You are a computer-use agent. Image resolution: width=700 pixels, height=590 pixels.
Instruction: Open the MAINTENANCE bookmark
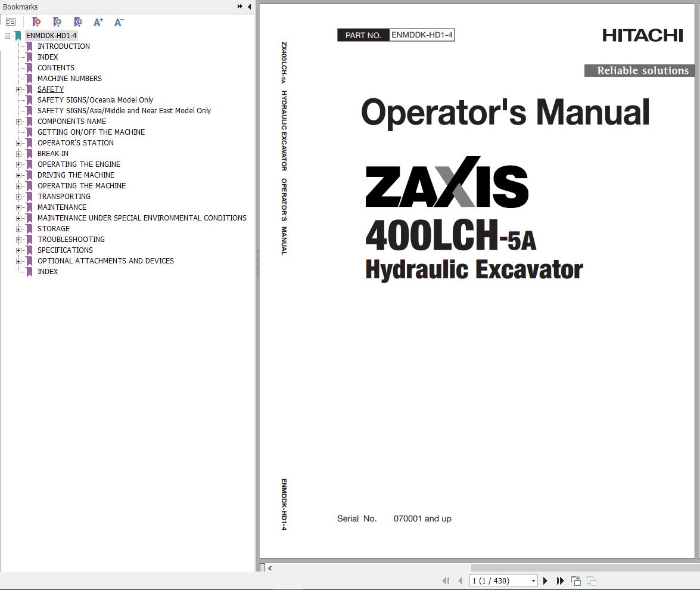[x=62, y=207]
